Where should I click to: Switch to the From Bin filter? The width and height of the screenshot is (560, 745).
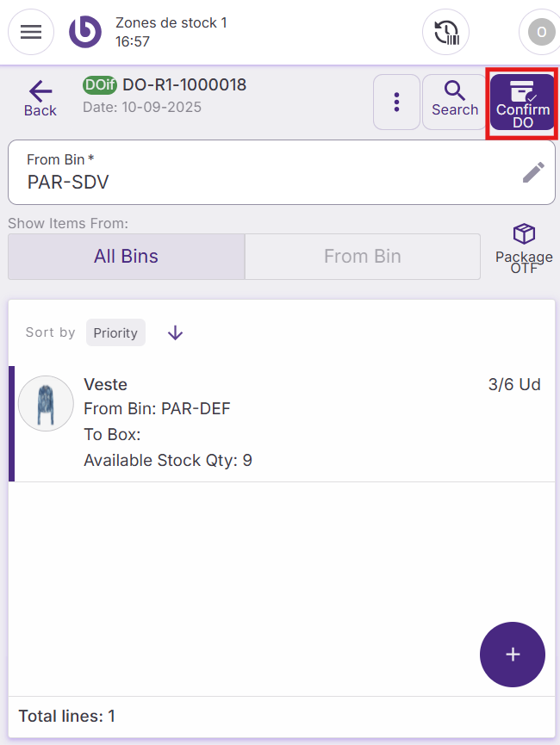pos(362,256)
